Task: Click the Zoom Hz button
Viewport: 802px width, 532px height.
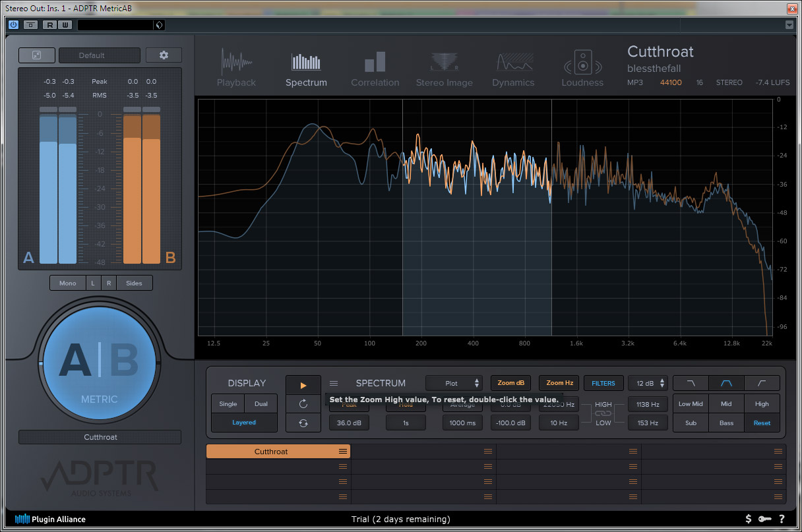Action: (x=559, y=383)
